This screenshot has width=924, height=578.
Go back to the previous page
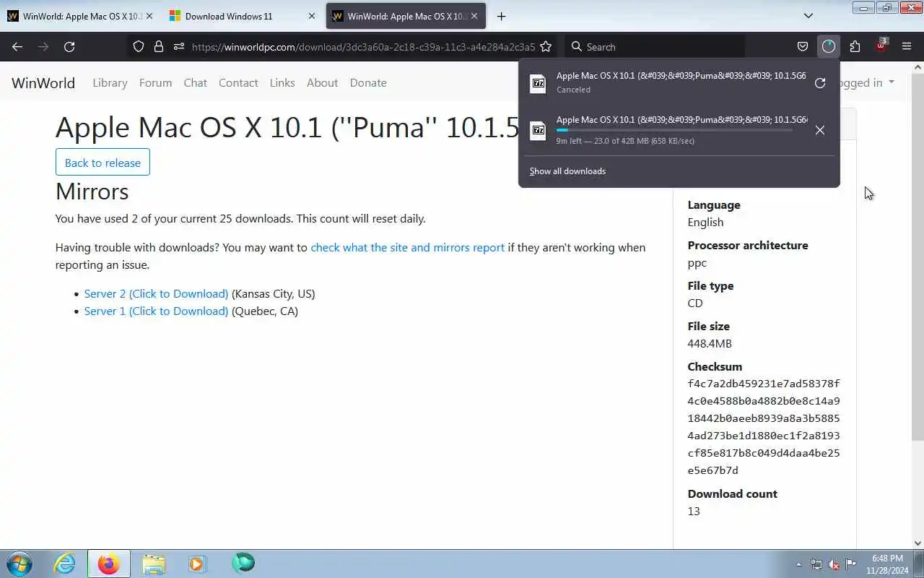pyautogui.click(x=17, y=46)
